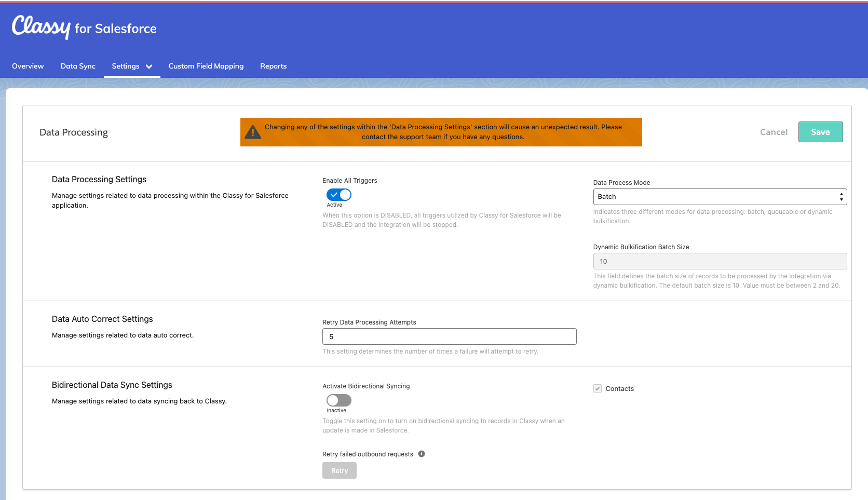
Task: Open the Overview tab
Action: [x=28, y=66]
